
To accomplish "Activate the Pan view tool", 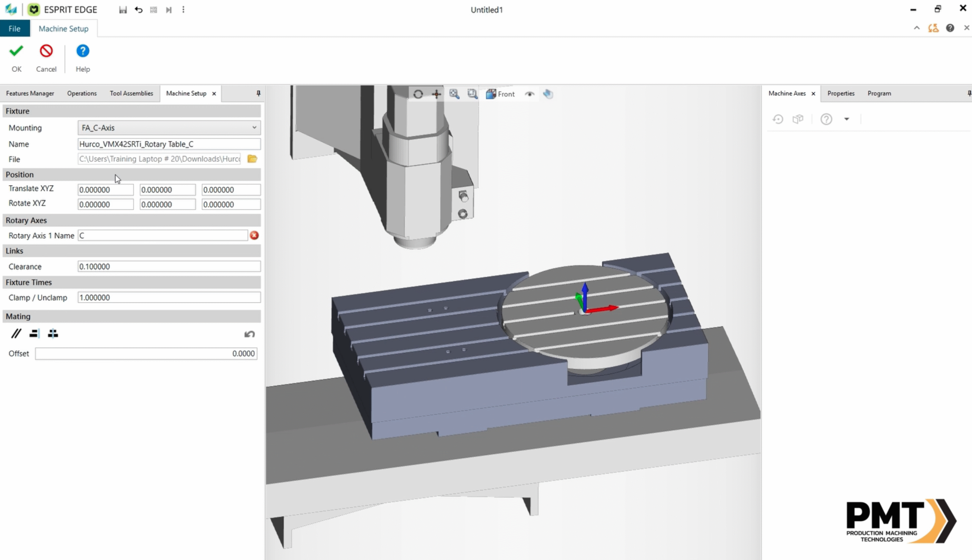I will point(436,94).
